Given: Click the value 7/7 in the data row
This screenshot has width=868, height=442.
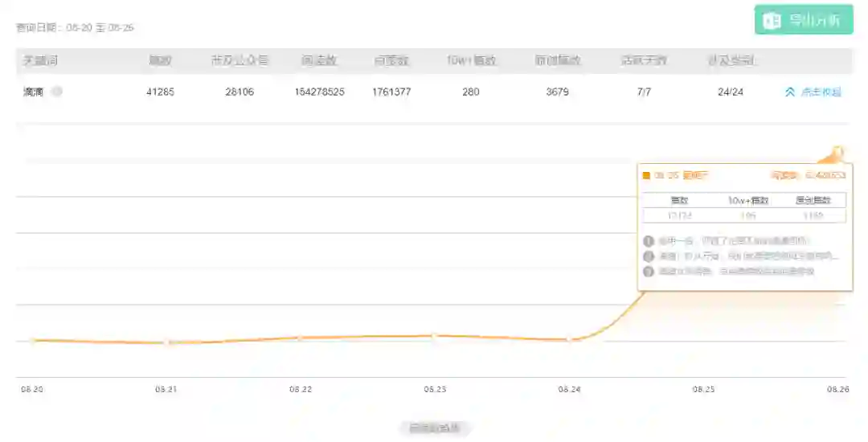Looking at the screenshot, I should pyautogui.click(x=644, y=92).
